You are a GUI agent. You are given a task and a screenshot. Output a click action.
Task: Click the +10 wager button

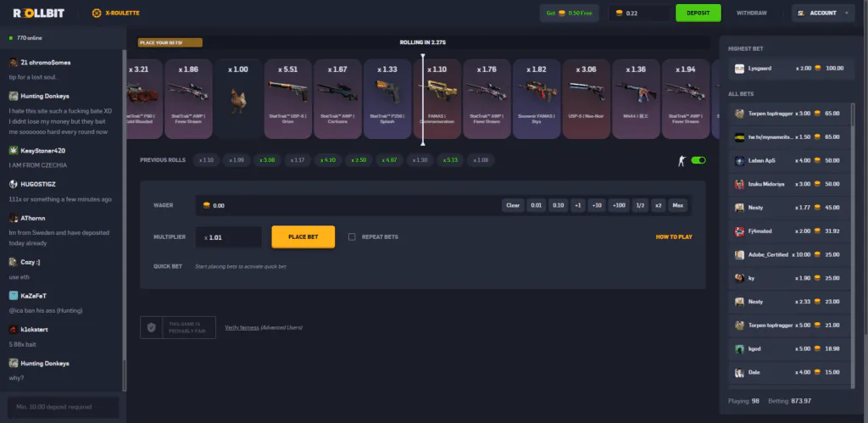[596, 205]
